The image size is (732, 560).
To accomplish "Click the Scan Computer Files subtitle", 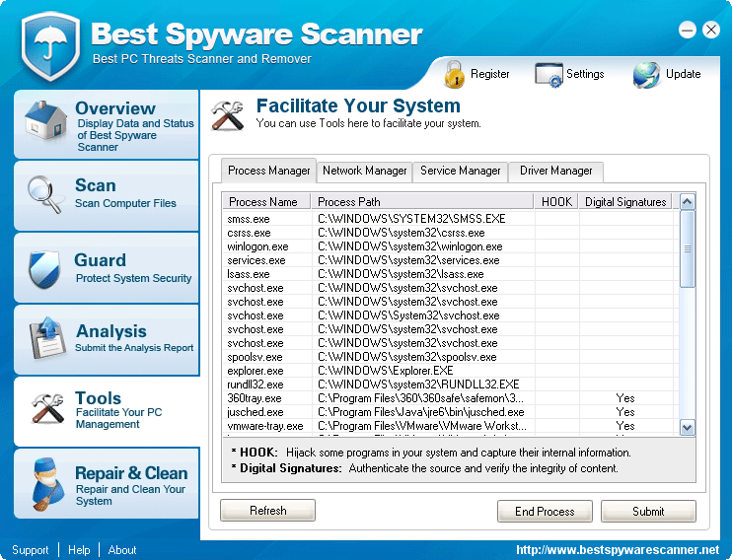I will tap(125, 203).
